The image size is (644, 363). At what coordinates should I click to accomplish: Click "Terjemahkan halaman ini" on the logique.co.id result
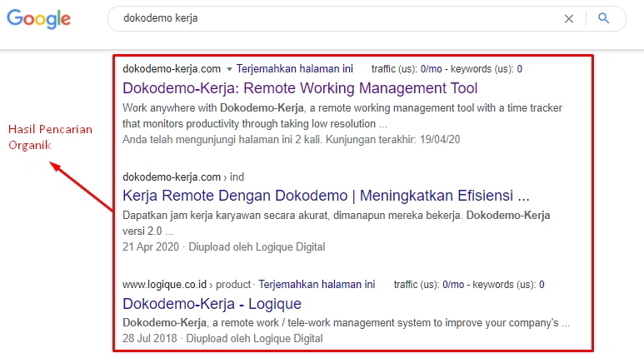317,285
